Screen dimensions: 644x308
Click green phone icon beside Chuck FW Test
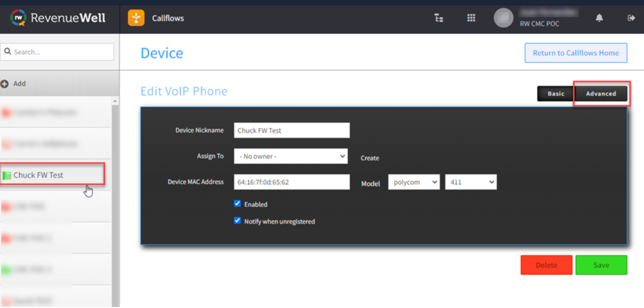[x=7, y=175]
